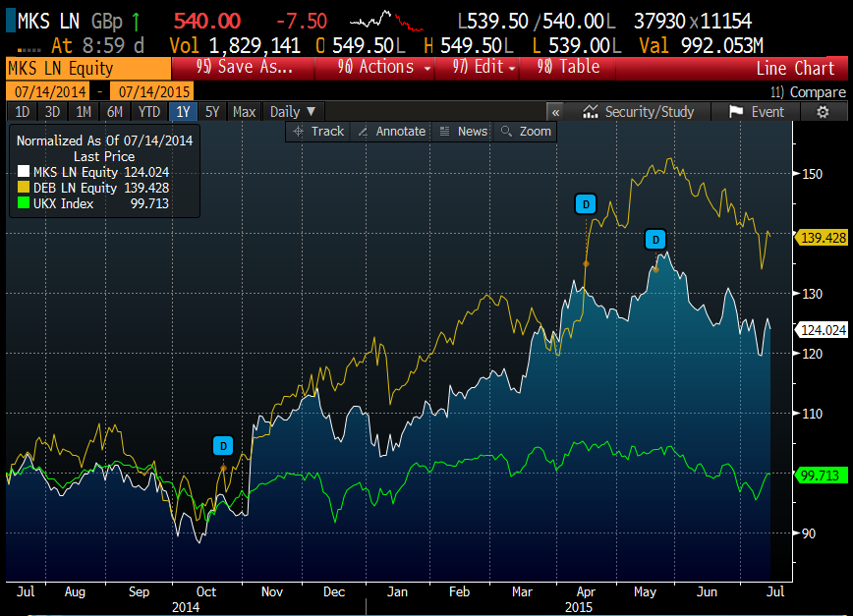Click the D event marker in May
Viewport: 853px width, 616px height.
(x=655, y=239)
